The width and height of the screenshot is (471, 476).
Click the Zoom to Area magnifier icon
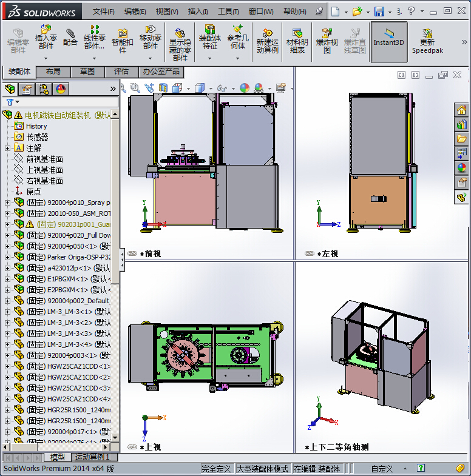point(135,88)
